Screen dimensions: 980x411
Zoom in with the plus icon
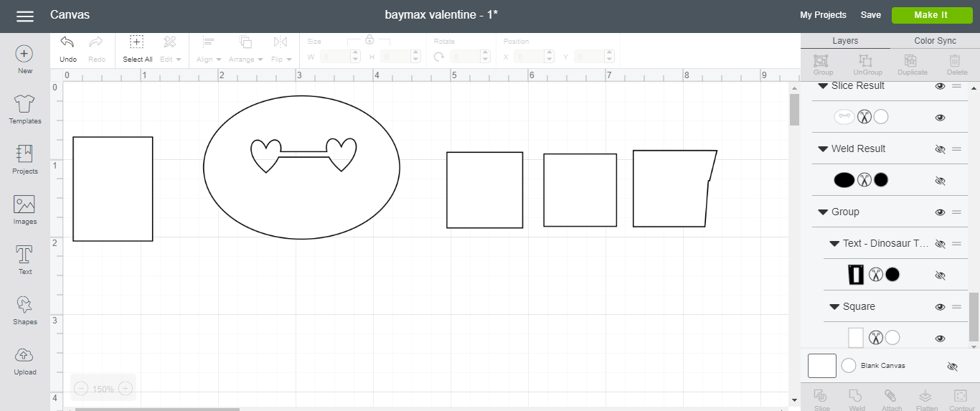point(125,389)
